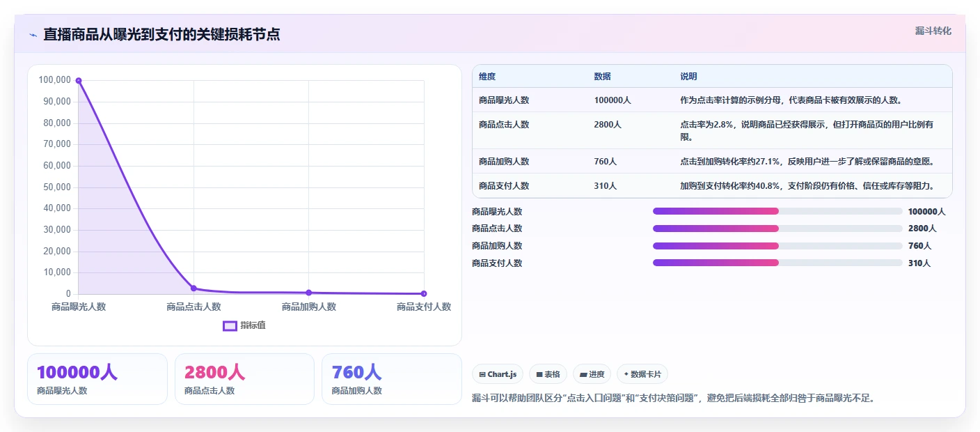Click the title 直播商品从曝光到支付的关键损耗节点
Screen dimensions: 980x432
[162, 35]
